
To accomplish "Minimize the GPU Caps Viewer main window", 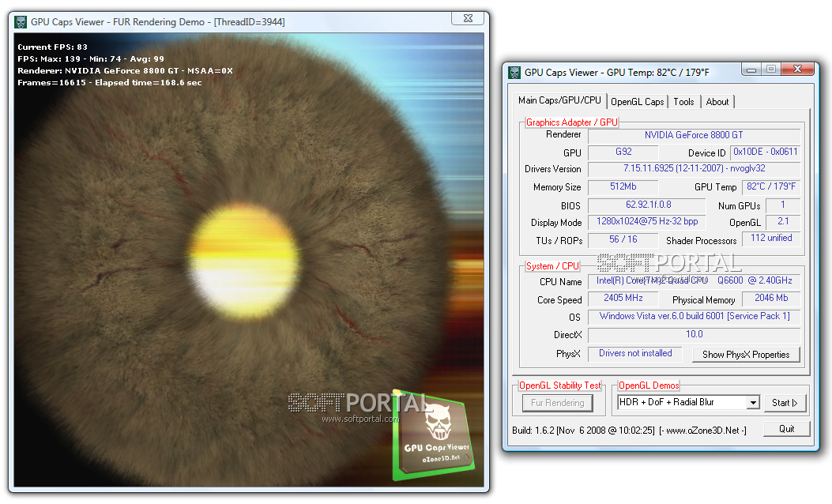I will (x=751, y=69).
